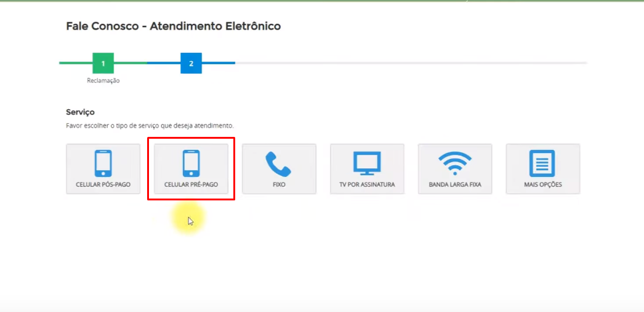This screenshot has width=644, height=312.
Task: Click the "Favor escolher o tipo de serviço" instruction text
Action: (x=150, y=126)
